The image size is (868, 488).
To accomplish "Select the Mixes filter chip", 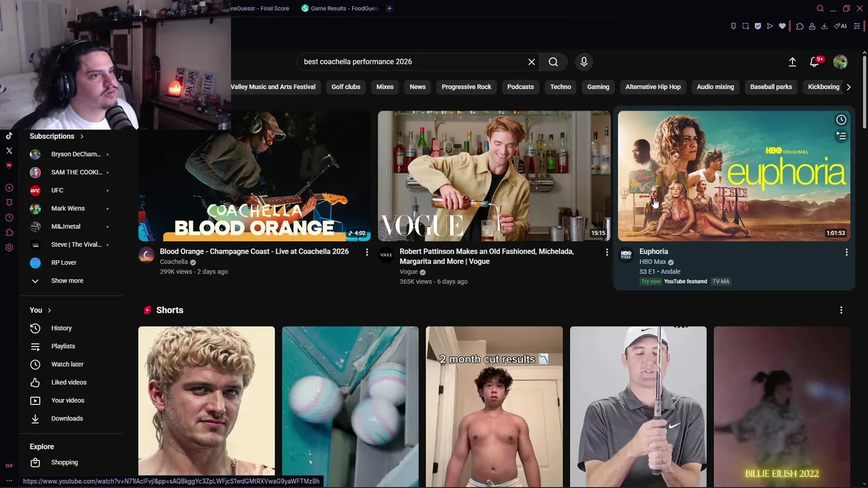I will [x=385, y=87].
